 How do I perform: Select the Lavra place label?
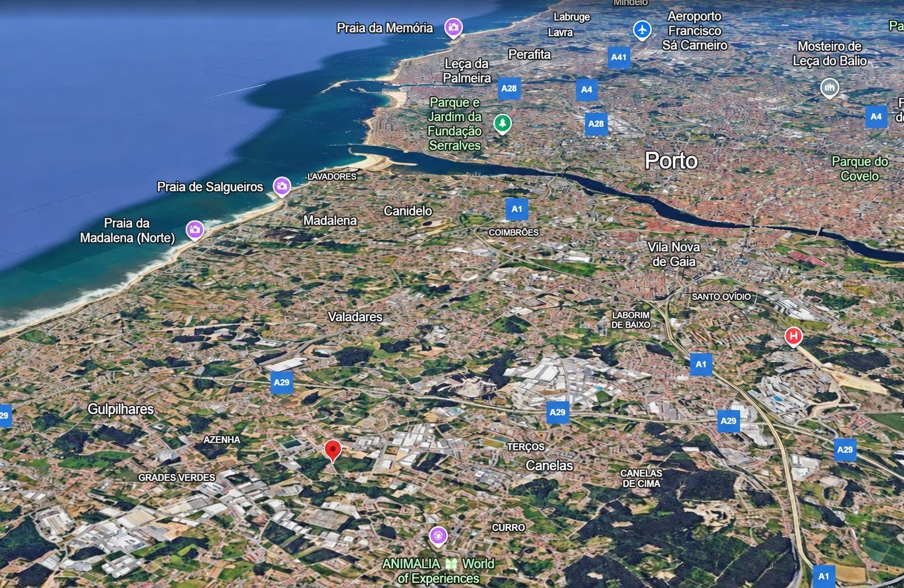[x=560, y=33]
